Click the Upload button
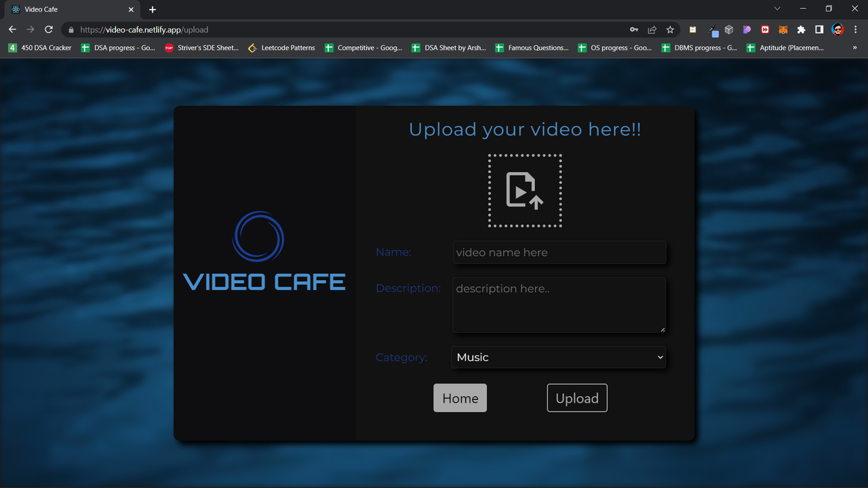 click(x=576, y=398)
